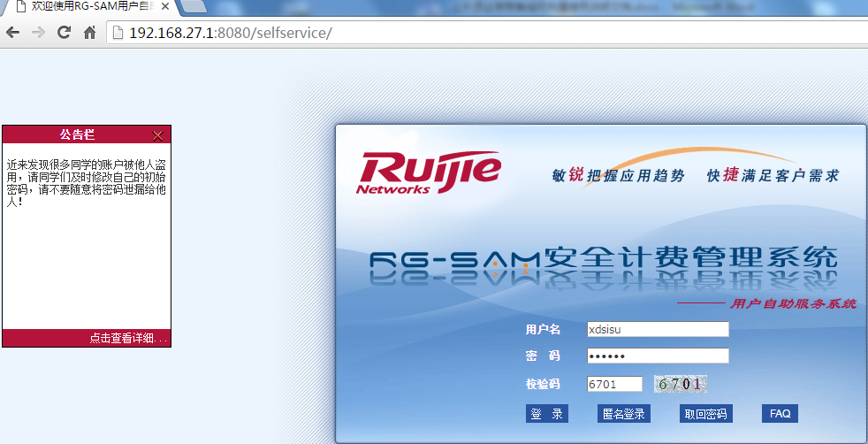Image resolution: width=868 pixels, height=444 pixels.
Task: Open 点击查看详细 link in bulletin
Action: 127,338
